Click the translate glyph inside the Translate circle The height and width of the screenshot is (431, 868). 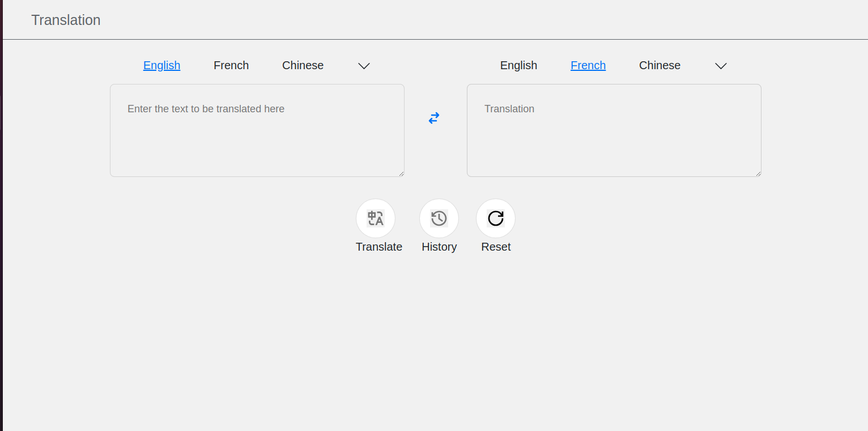coord(376,218)
